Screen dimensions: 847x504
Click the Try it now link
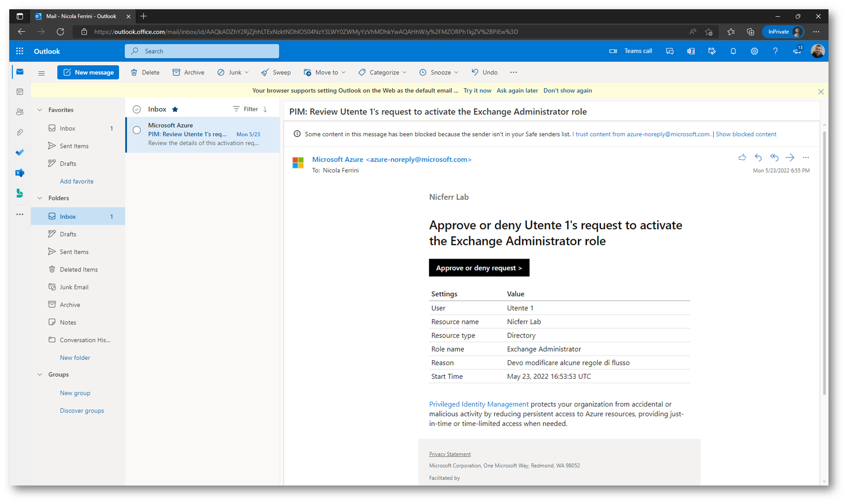pyautogui.click(x=477, y=90)
